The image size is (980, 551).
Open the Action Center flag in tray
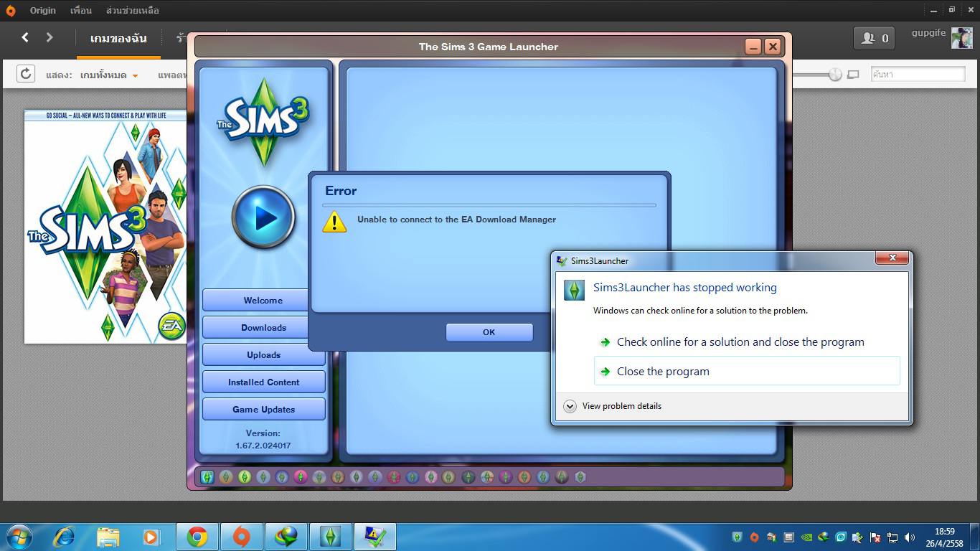click(875, 537)
